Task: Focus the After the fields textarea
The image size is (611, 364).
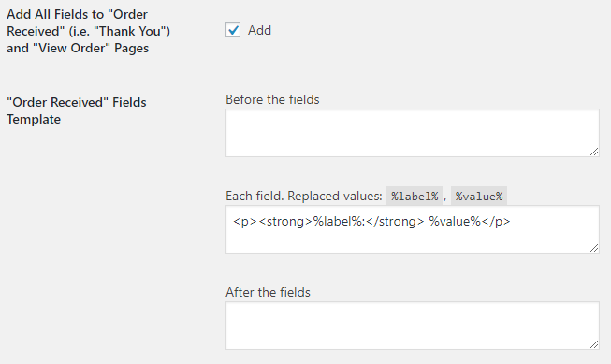Action: click(413, 326)
